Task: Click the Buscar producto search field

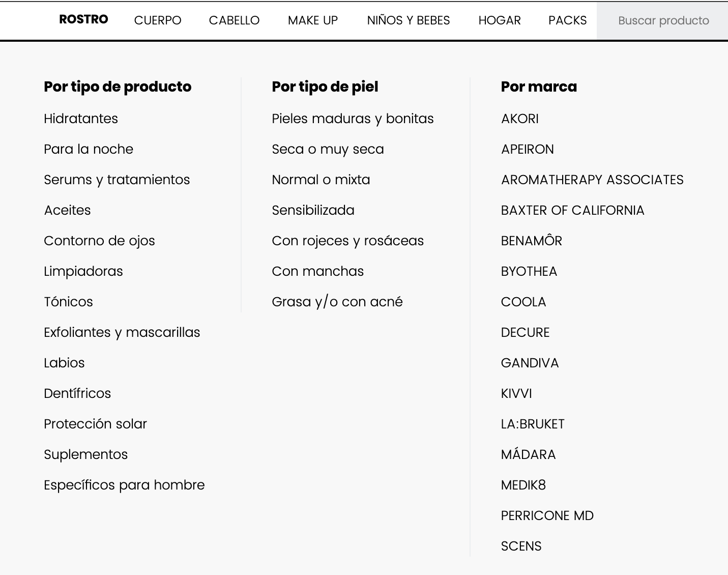Action: pyautogui.click(x=663, y=21)
